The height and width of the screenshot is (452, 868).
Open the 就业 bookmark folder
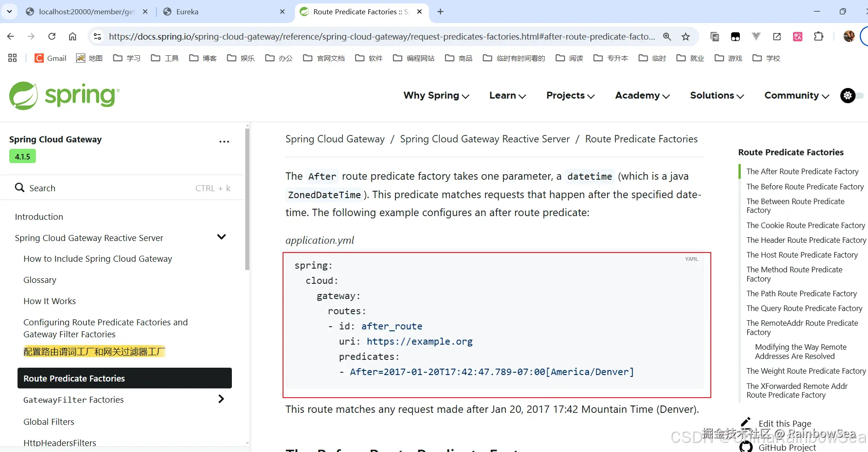(x=690, y=58)
